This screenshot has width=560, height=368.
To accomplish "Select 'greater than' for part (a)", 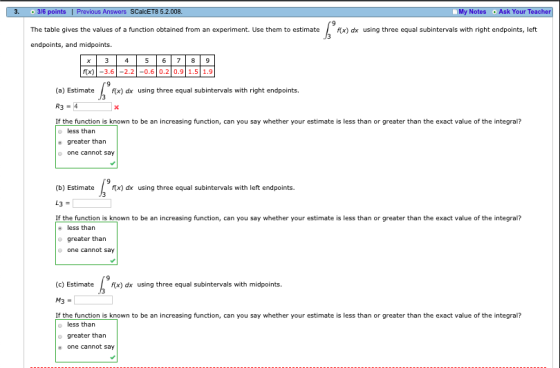I will tap(60, 142).
